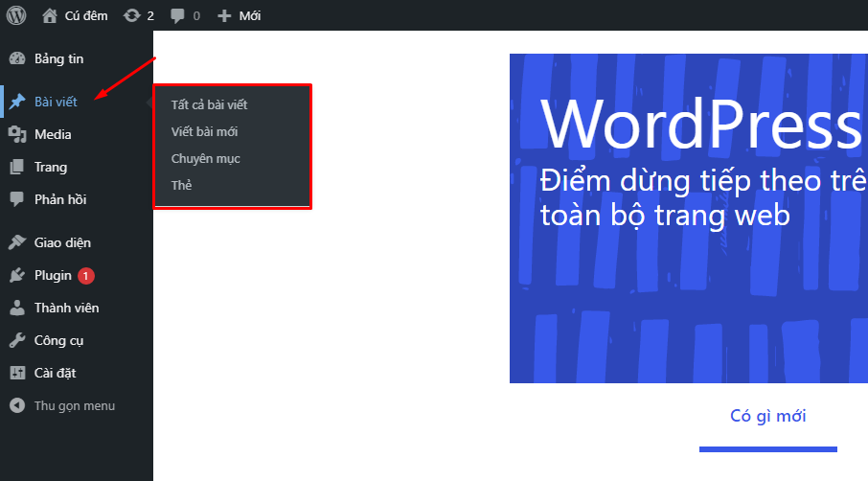The image size is (868, 481).
Task: Click the Giao diện paintbrush icon
Action: 17,242
